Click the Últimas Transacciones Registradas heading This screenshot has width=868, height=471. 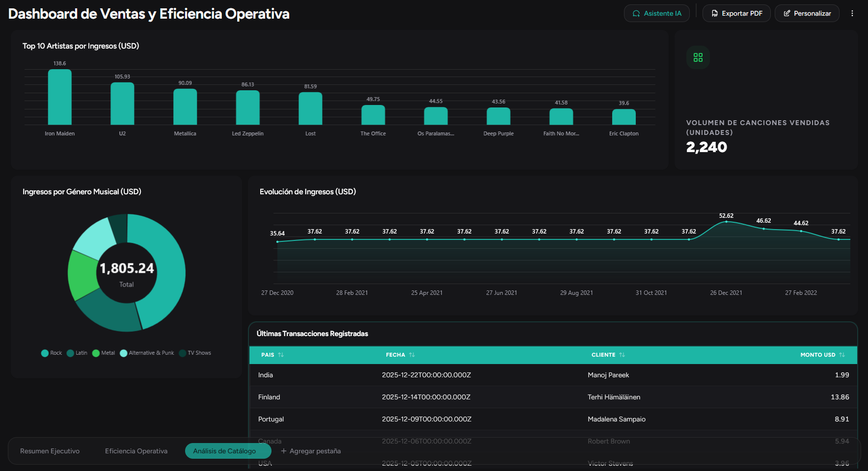pyautogui.click(x=312, y=334)
